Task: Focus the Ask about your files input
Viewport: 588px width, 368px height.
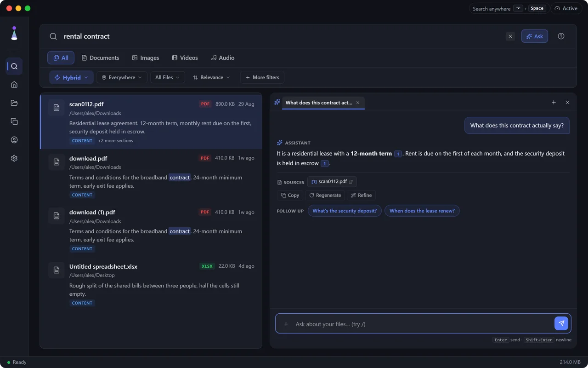Action: pyautogui.click(x=423, y=324)
